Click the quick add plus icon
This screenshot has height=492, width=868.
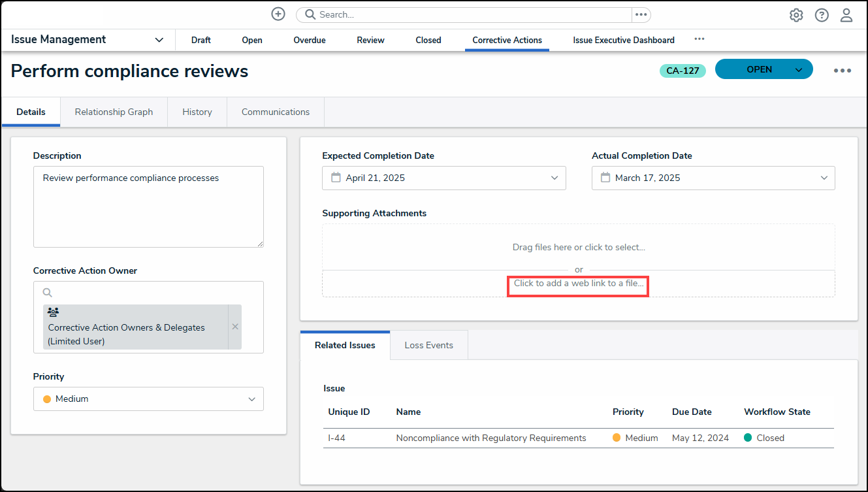coord(278,14)
